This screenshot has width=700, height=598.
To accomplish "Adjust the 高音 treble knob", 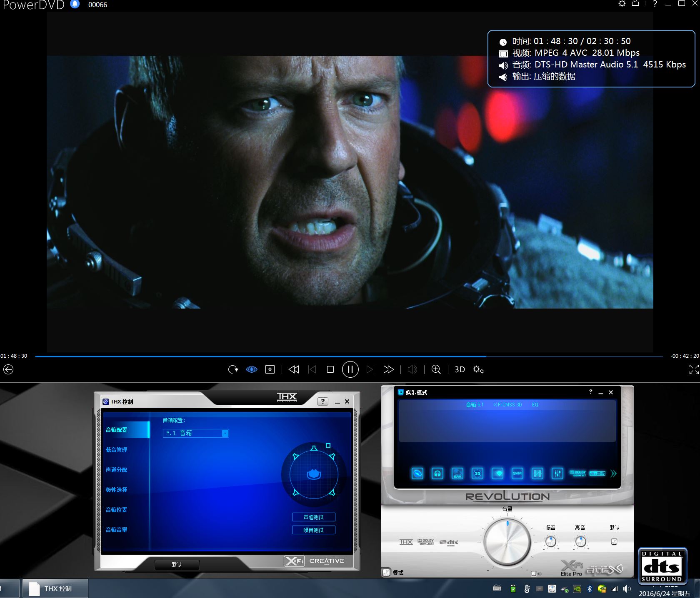I will [x=580, y=541].
